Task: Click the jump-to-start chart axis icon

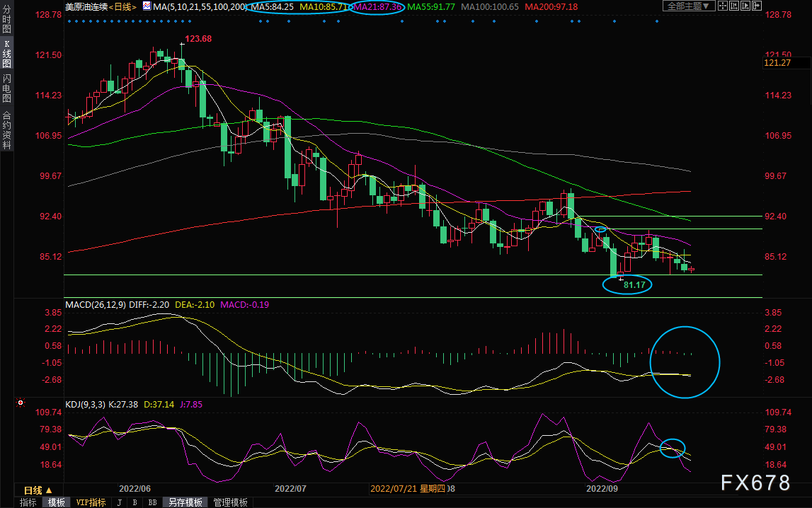Action: coord(734,6)
